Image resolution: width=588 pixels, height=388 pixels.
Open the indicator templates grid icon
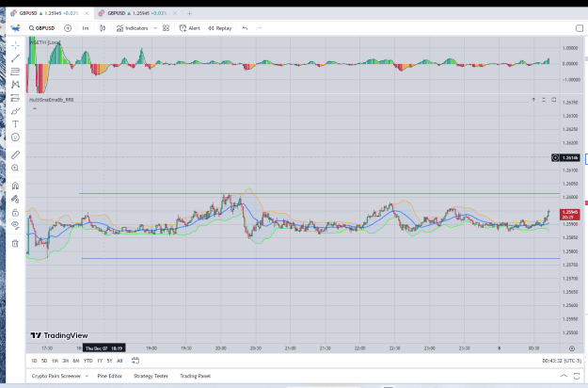(x=167, y=28)
